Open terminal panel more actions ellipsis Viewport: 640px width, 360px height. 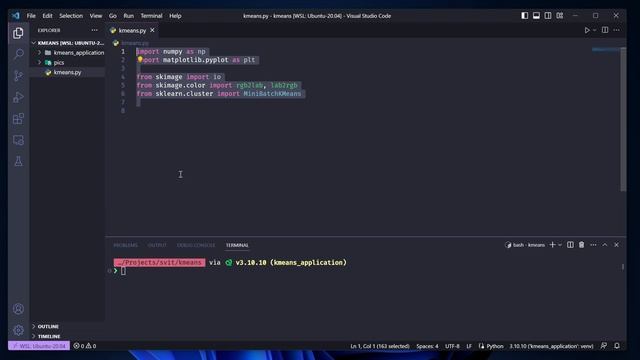pyautogui.click(x=593, y=245)
